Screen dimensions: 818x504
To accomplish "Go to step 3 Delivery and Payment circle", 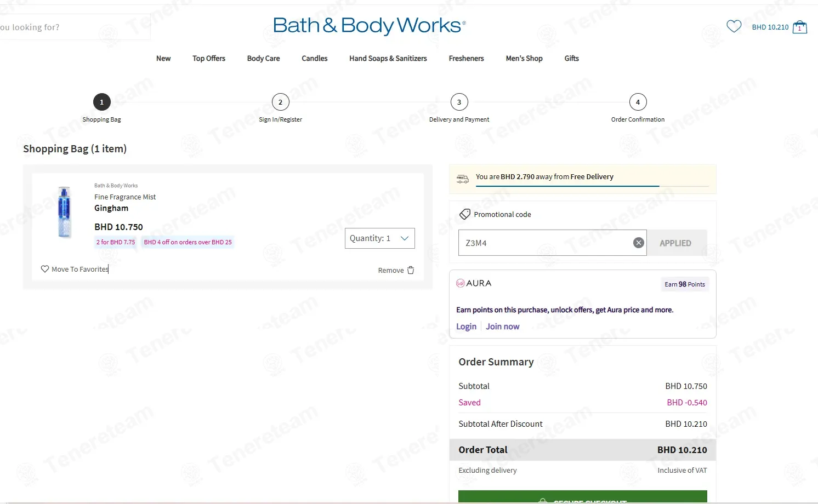I will pyautogui.click(x=459, y=102).
